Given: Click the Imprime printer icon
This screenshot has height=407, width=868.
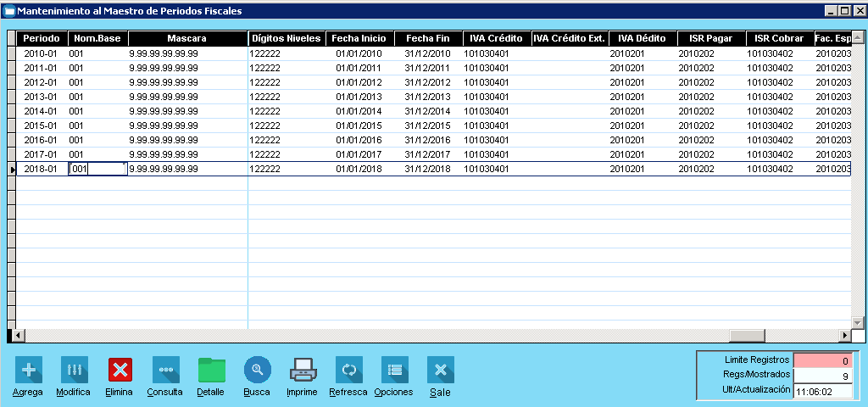Looking at the screenshot, I should coord(303,370).
